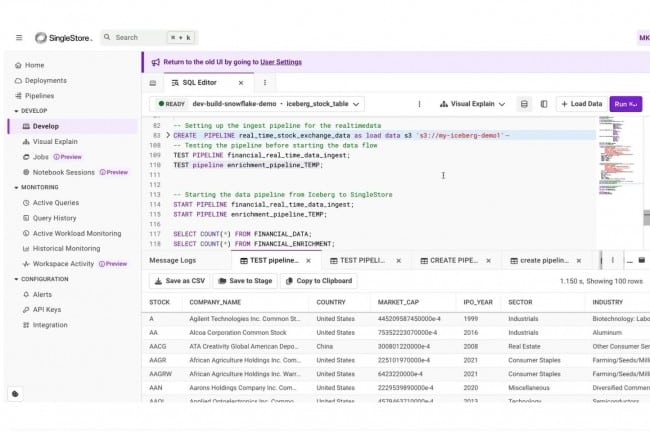Close the first TEST pipeline results tab
This screenshot has height=433, width=650.
[311, 260]
